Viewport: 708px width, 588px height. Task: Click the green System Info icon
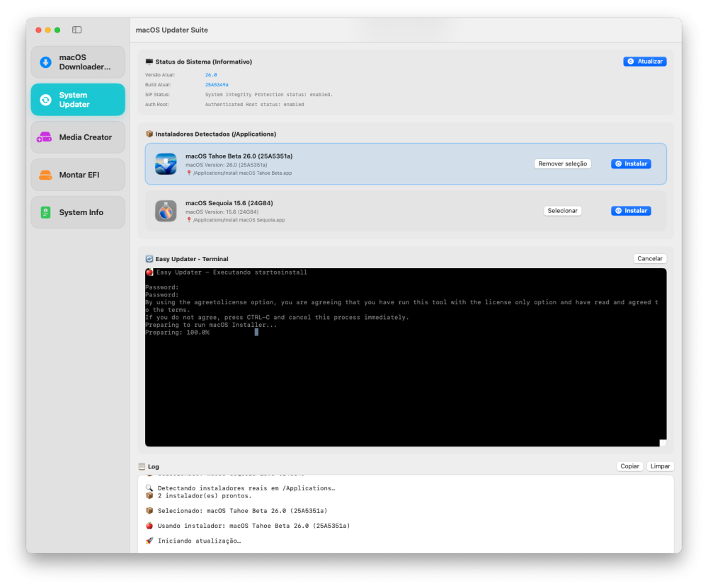tap(45, 212)
